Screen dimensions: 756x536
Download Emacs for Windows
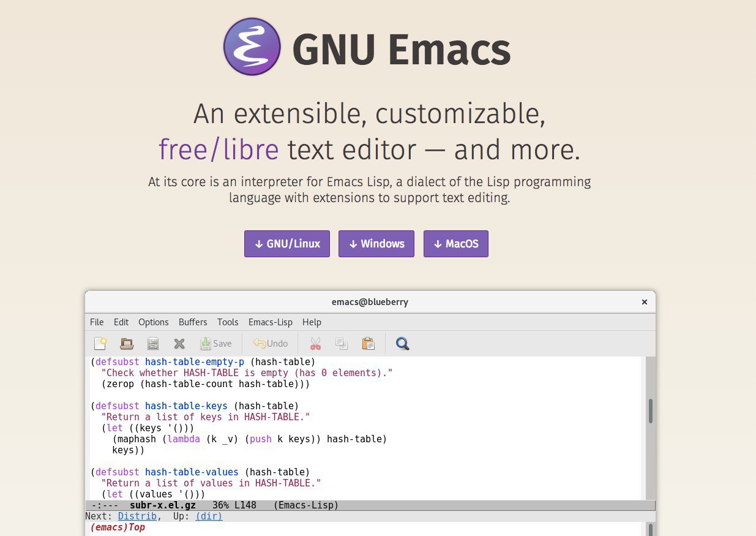pyautogui.click(x=376, y=244)
